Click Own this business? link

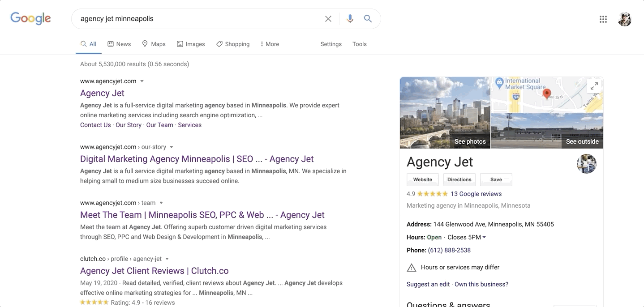point(481,284)
